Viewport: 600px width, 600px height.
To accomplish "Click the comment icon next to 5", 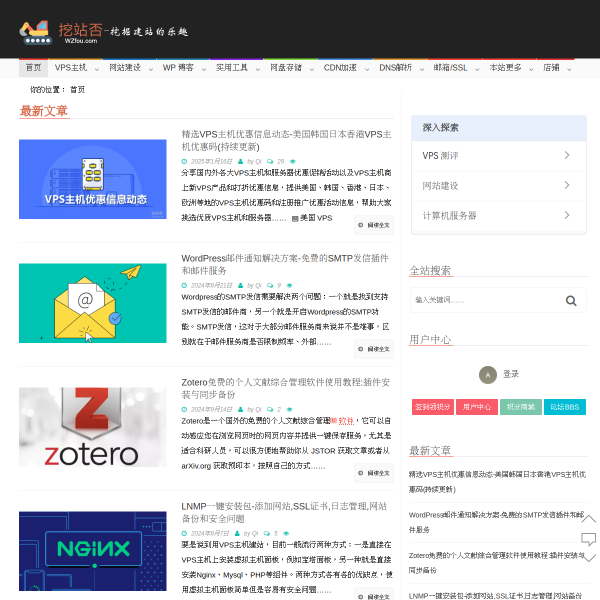I will coord(266,533).
